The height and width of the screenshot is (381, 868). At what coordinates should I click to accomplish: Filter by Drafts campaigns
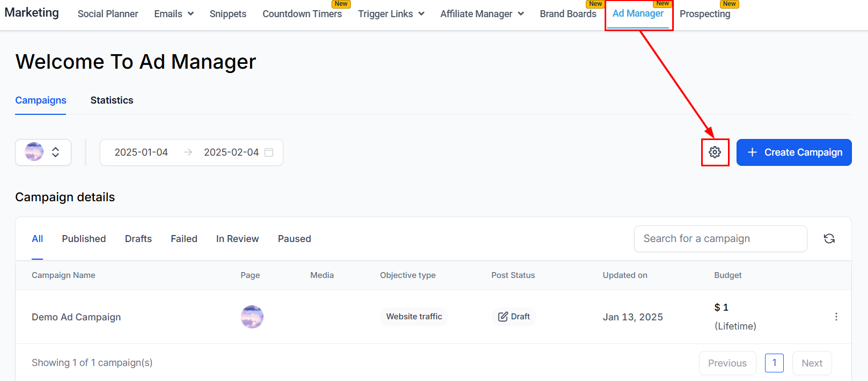coord(138,239)
